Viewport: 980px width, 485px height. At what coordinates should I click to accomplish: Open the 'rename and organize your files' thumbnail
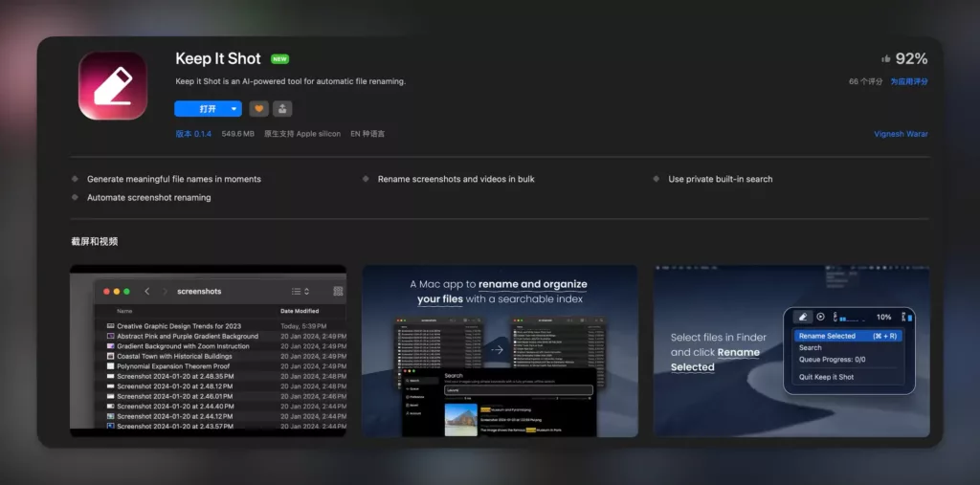tap(500, 351)
